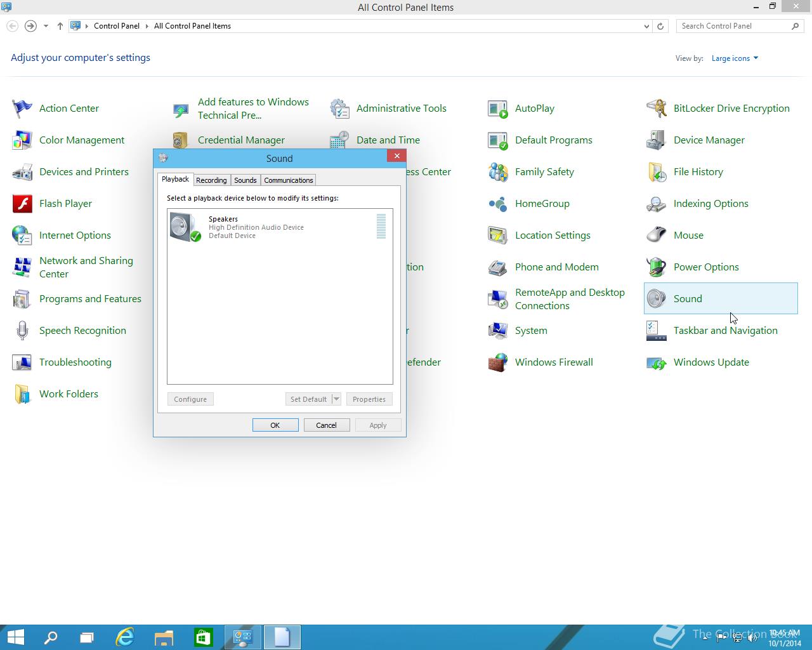
Task: Switch to the Sounds tab
Action: click(x=246, y=180)
